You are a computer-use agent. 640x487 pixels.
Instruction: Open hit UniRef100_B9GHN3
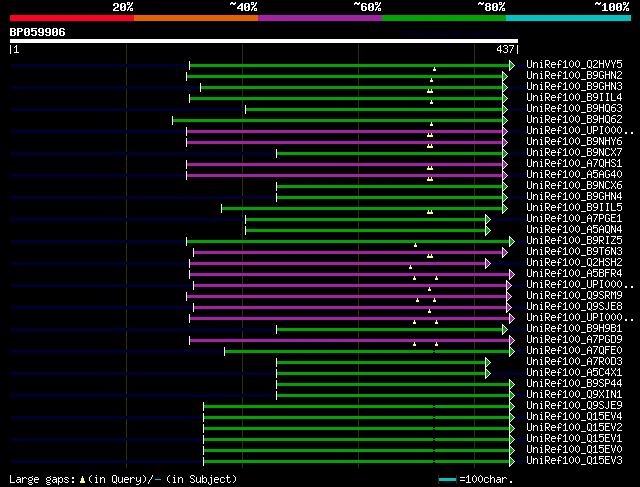pos(574,87)
